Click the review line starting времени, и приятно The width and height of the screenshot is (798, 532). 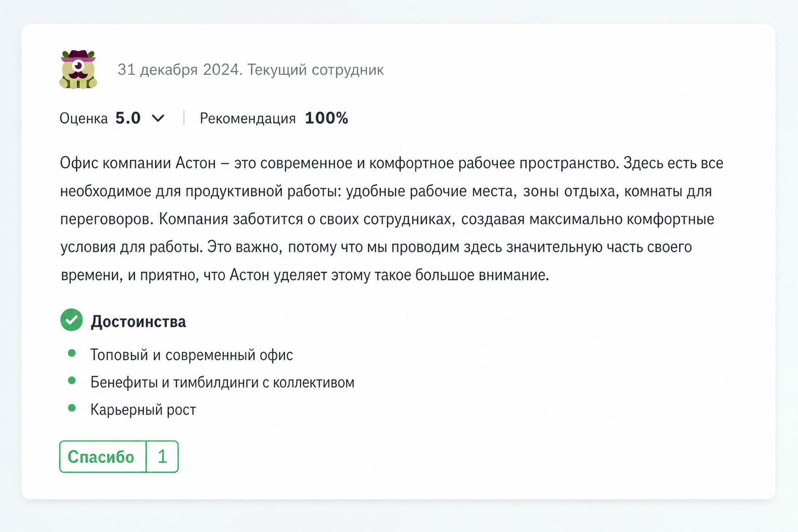coord(305,275)
